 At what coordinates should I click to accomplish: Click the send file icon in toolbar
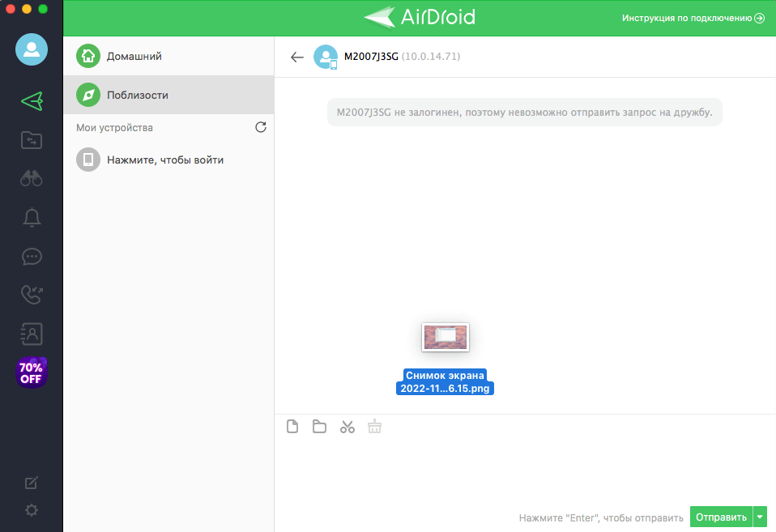(x=293, y=427)
